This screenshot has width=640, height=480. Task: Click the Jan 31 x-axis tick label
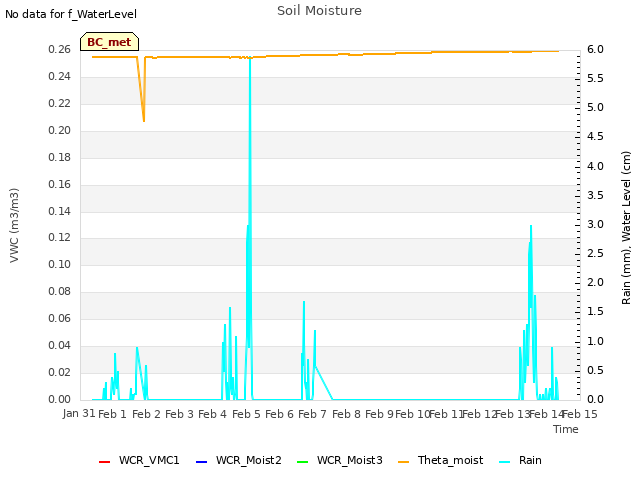[79, 414]
